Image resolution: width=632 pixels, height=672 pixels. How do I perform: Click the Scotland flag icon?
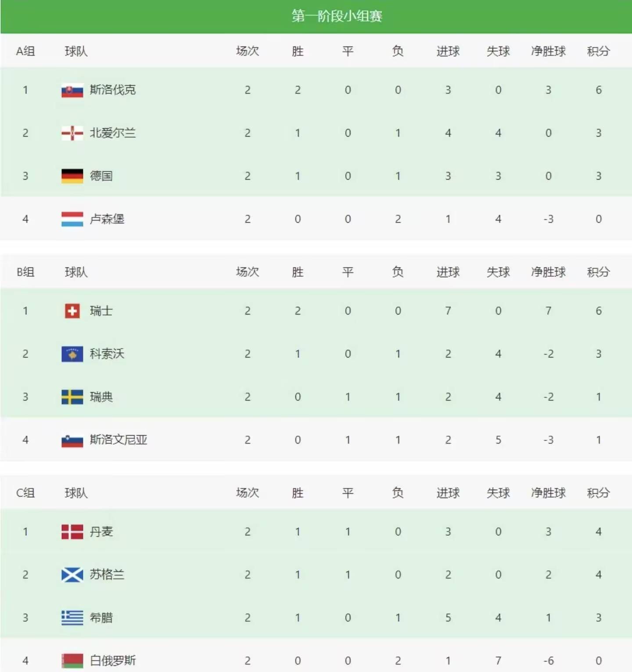(72, 575)
